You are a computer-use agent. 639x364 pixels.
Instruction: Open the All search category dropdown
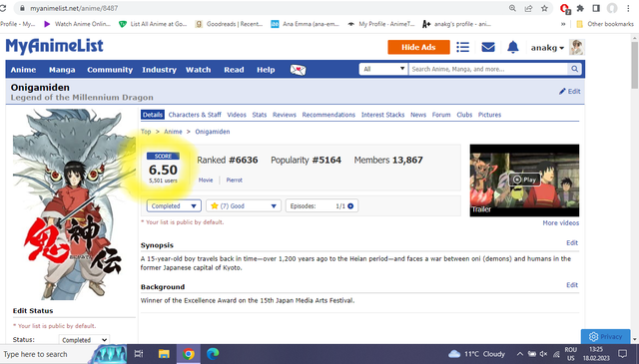click(383, 69)
